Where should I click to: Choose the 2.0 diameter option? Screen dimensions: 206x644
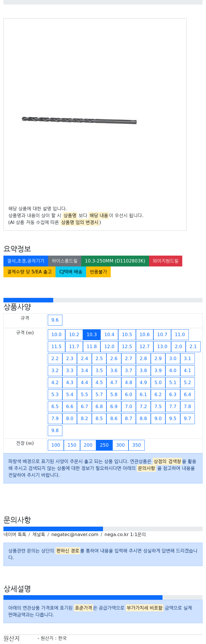point(178,346)
